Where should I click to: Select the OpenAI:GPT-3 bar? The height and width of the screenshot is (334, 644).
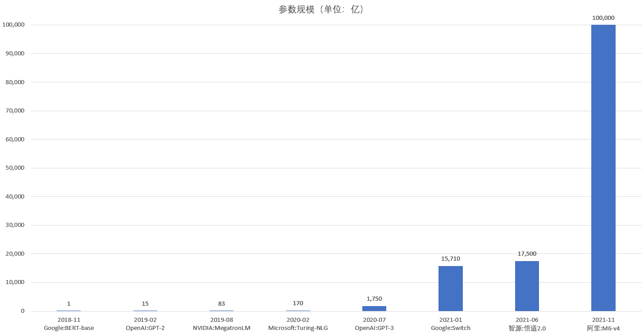[x=374, y=308]
